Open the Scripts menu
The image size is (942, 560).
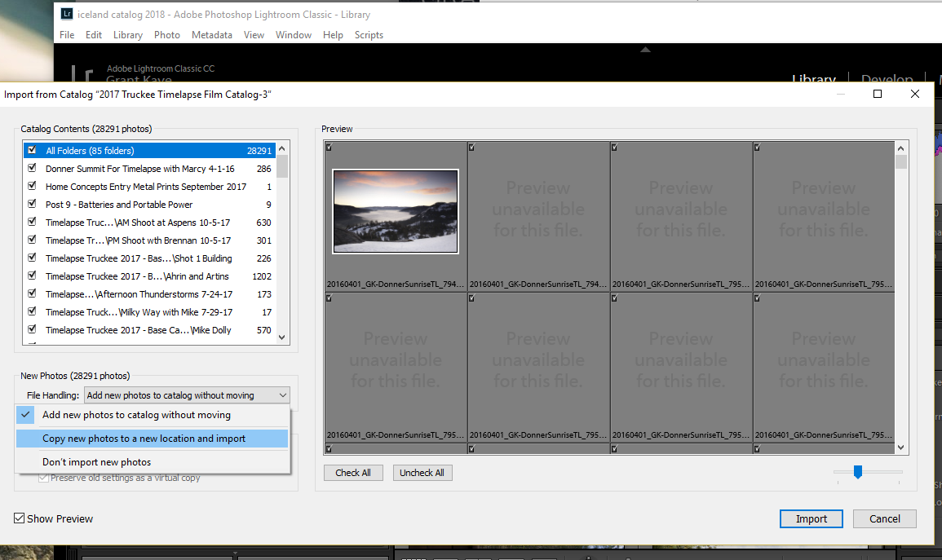click(369, 35)
